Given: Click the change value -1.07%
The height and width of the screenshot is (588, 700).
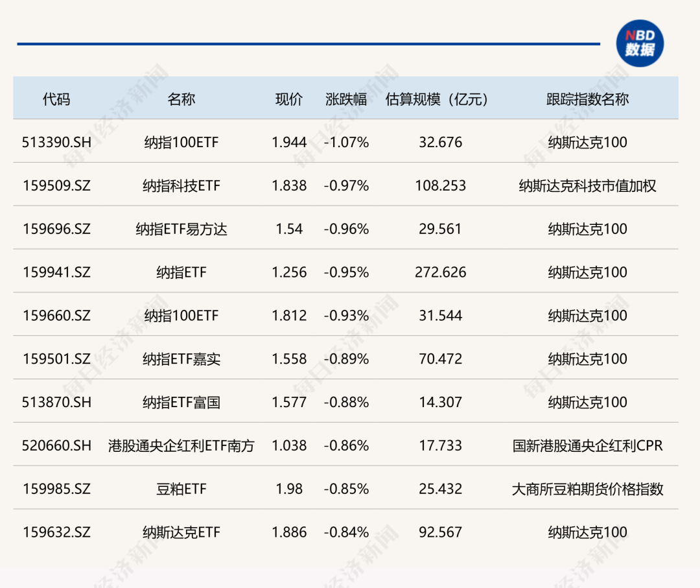Looking at the screenshot, I should [346, 143].
